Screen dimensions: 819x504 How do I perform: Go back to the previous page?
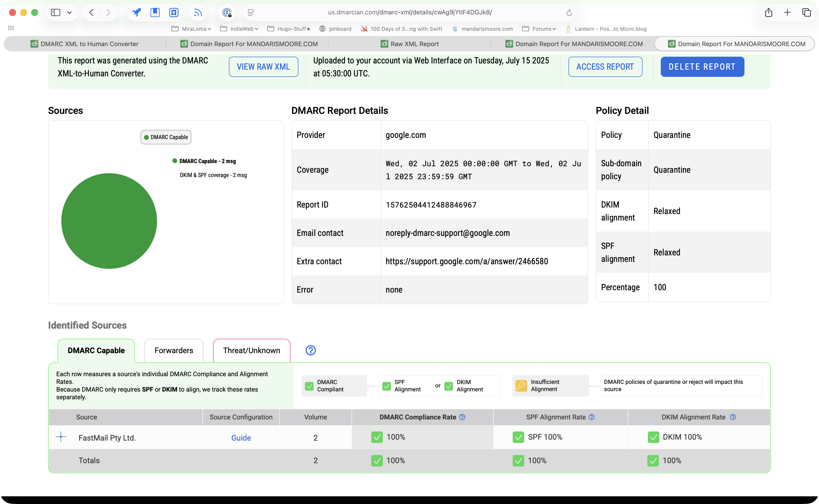coord(91,13)
